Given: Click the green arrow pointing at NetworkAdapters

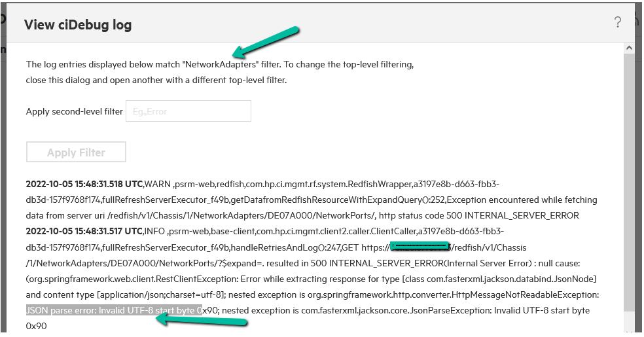Looking at the screenshot, I should click(267, 41).
